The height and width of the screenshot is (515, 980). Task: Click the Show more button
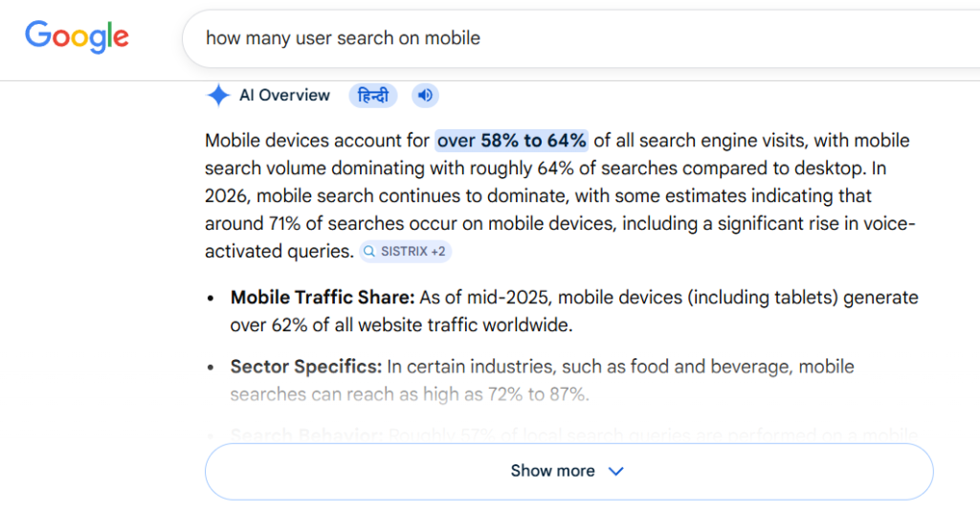click(553, 471)
